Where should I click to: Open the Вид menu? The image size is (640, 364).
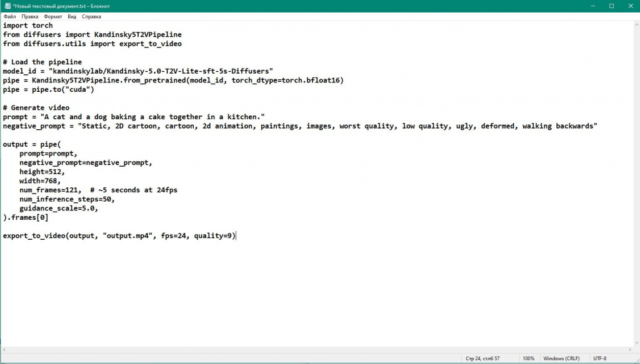click(x=72, y=17)
